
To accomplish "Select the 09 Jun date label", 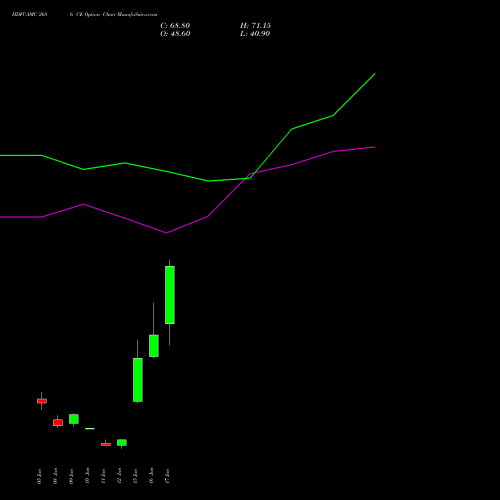I will coord(71,476).
